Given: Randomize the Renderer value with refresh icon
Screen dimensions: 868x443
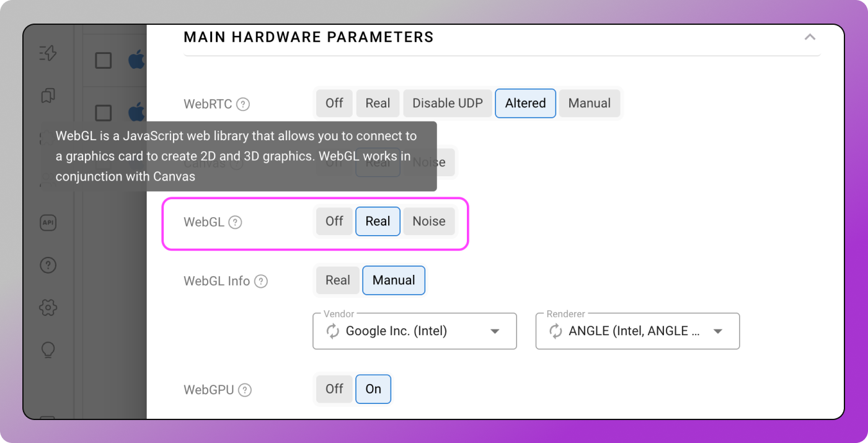Looking at the screenshot, I should click(x=556, y=331).
